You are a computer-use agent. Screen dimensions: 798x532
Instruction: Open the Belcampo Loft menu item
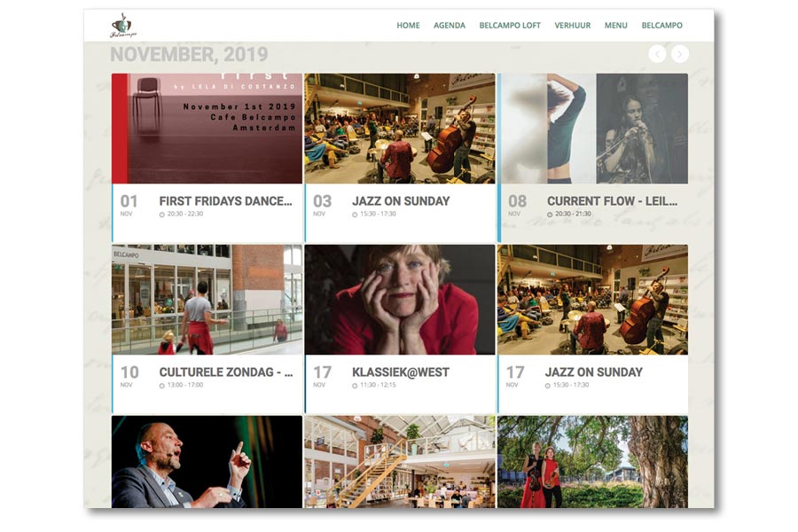click(510, 25)
